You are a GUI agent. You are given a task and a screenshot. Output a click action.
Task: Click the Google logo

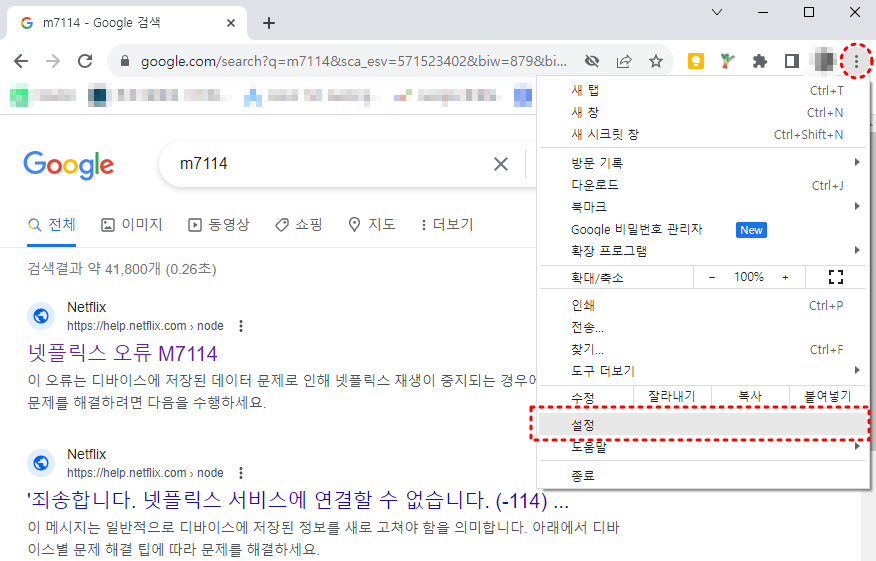pyautogui.click(x=69, y=165)
